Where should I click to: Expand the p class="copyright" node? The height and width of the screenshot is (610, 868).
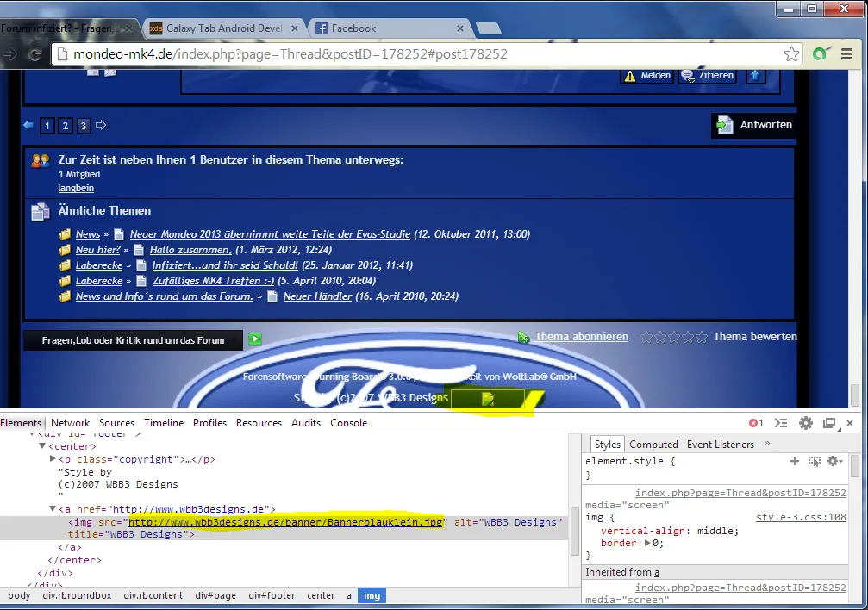tap(53, 459)
